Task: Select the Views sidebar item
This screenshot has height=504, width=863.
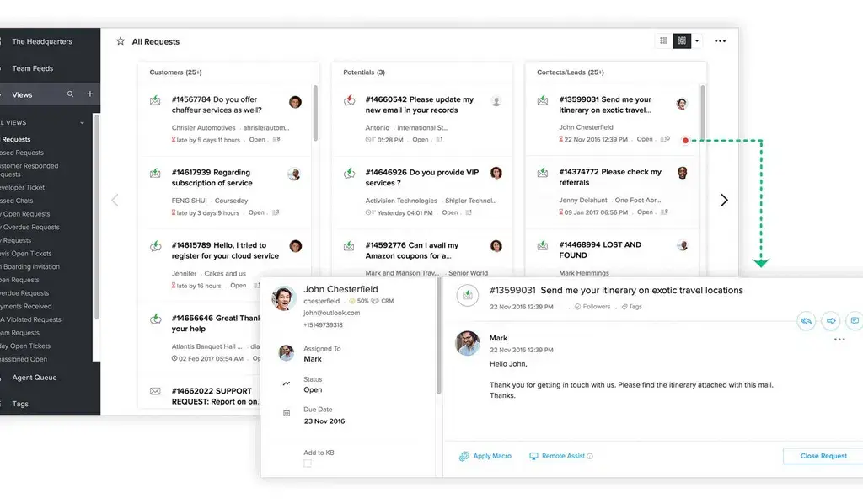Action: (x=22, y=94)
